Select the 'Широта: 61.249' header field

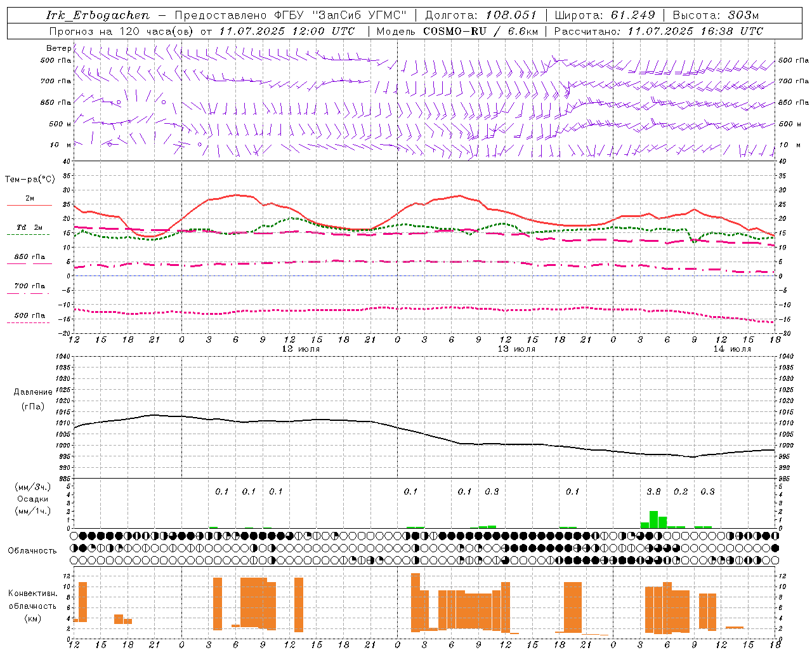tap(606, 15)
